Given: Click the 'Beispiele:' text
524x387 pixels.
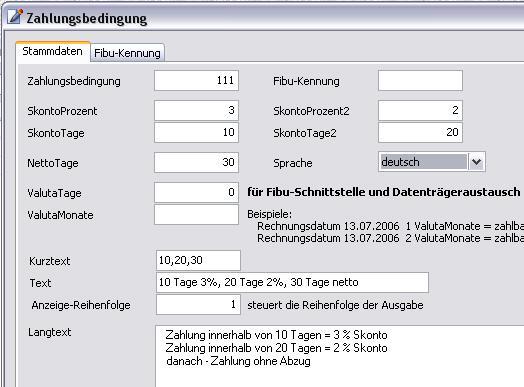Looking at the screenshot, I should pos(269,214).
